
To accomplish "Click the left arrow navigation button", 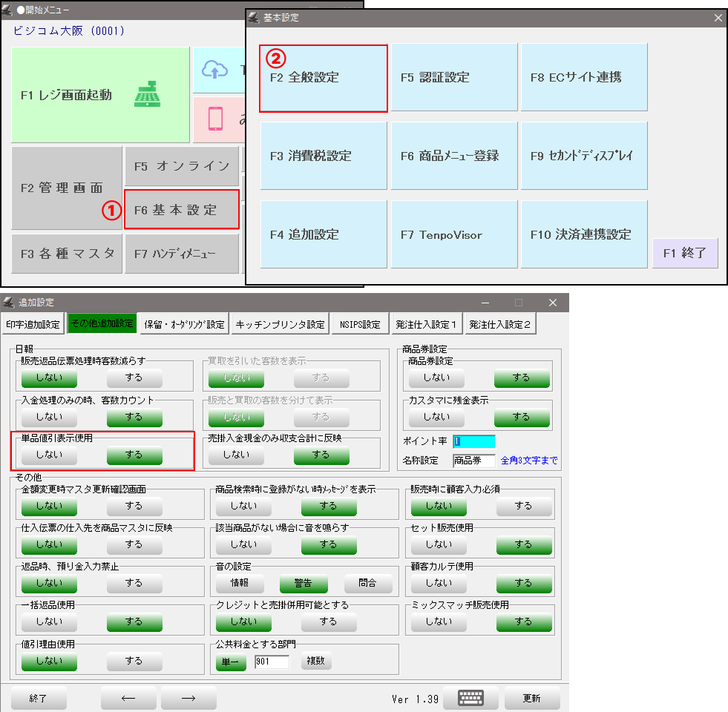I will click(x=128, y=698).
